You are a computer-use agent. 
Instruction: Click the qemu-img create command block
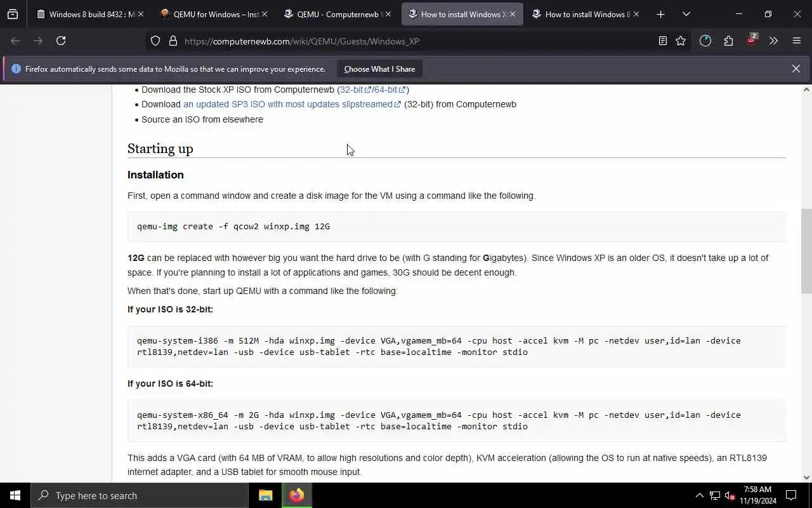(x=456, y=227)
